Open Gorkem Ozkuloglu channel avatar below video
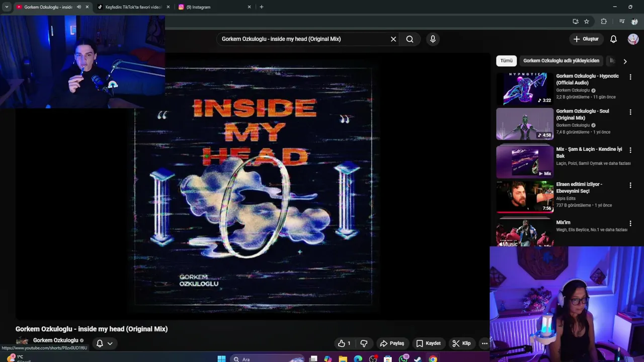 [22, 342]
